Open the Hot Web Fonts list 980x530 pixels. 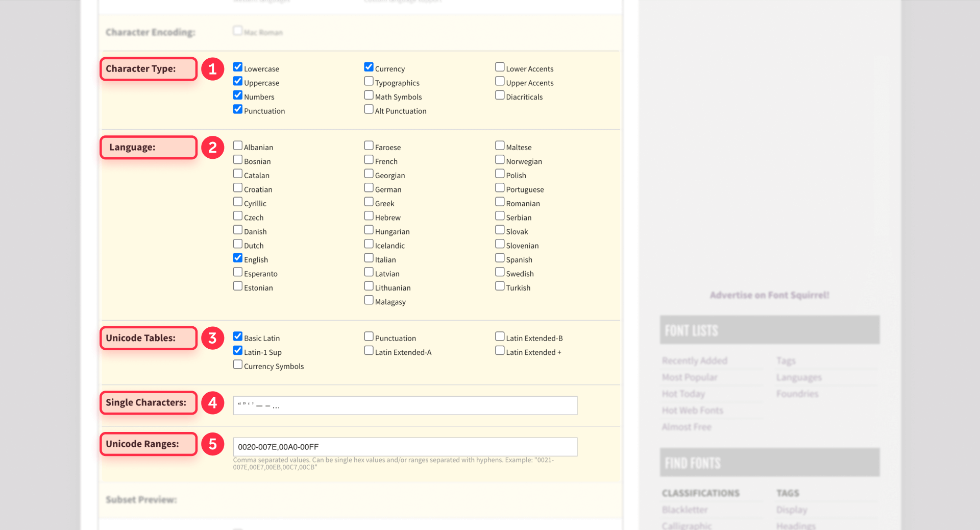[692, 410]
